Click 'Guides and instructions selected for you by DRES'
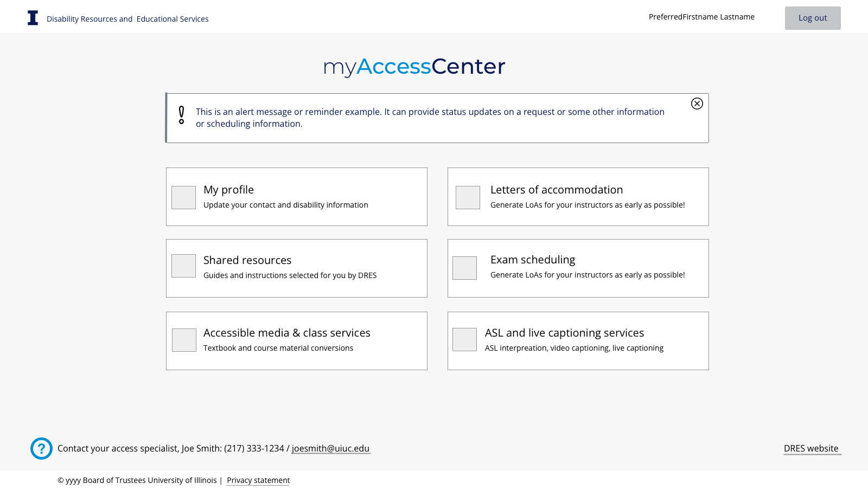The image size is (868, 503). coord(290,275)
